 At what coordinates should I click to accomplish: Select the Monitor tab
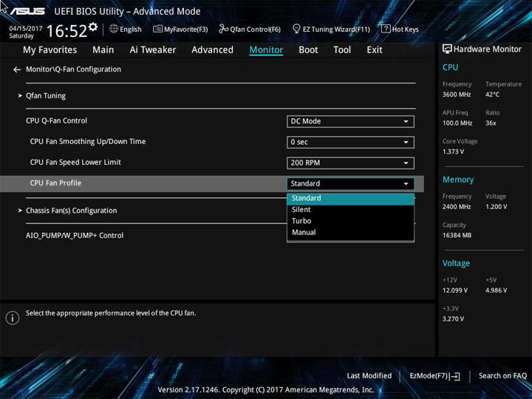(266, 50)
